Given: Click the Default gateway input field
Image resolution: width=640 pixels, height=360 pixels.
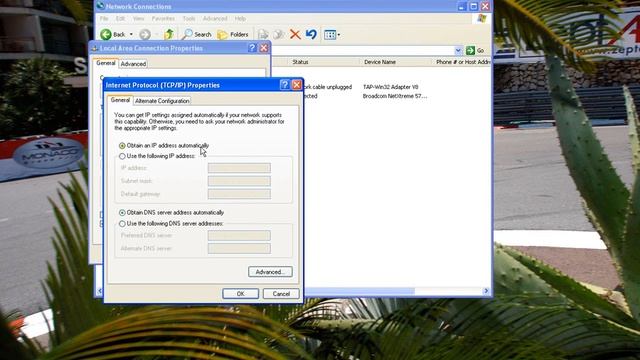Looking at the screenshot, I should pyautogui.click(x=239, y=194).
